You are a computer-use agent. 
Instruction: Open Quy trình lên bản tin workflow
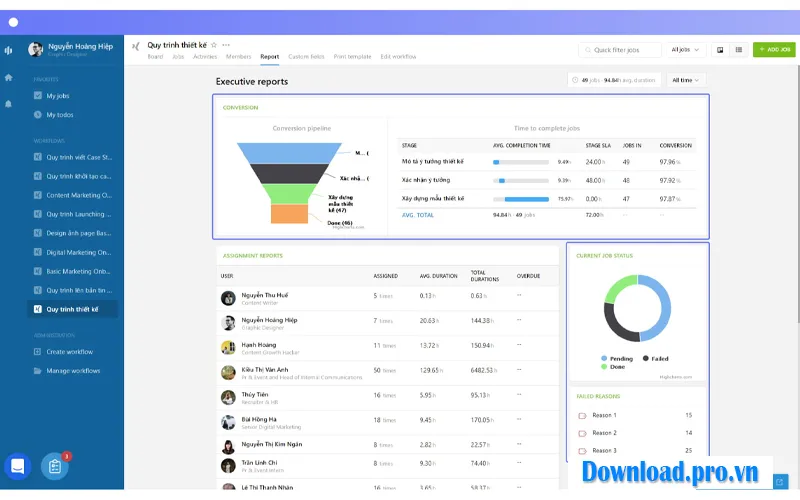72,290
